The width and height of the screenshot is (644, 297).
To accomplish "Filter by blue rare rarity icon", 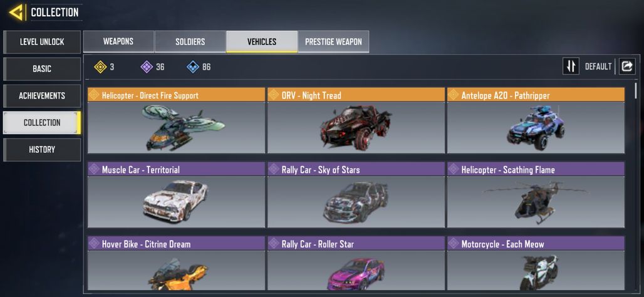I will 193,67.
